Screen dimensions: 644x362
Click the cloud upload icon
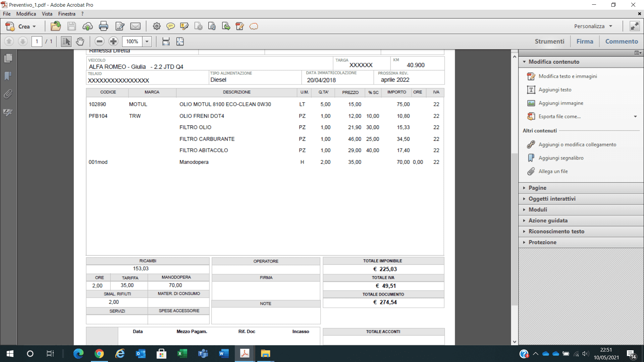pos(88,26)
